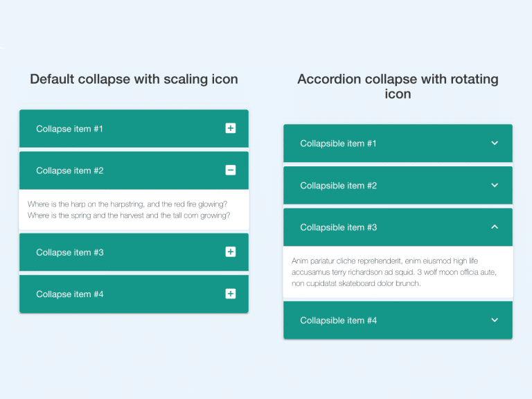This screenshot has width=532, height=399.
Task: Click the plus icon on Collapse item #3
Action: pyautogui.click(x=231, y=252)
